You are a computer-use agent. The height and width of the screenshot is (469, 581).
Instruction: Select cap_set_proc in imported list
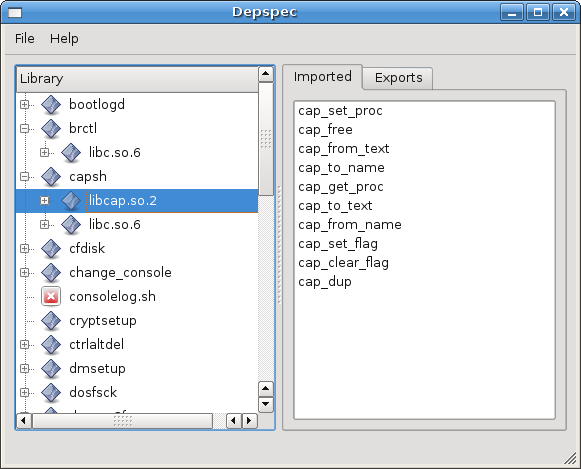(x=340, y=111)
